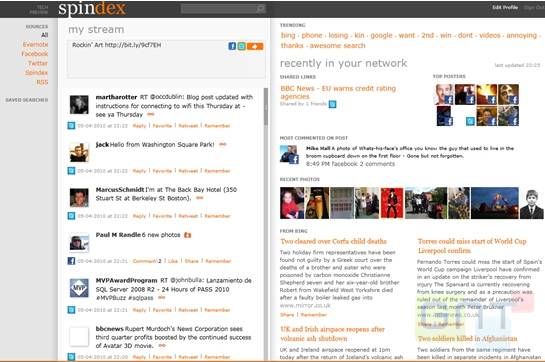545x362 pixels.
Task: Click the search magnifier icon in header
Action: click(x=261, y=9)
